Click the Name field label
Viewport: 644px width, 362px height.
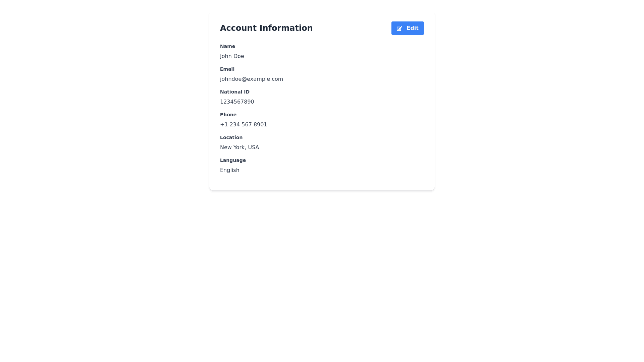tap(227, 46)
